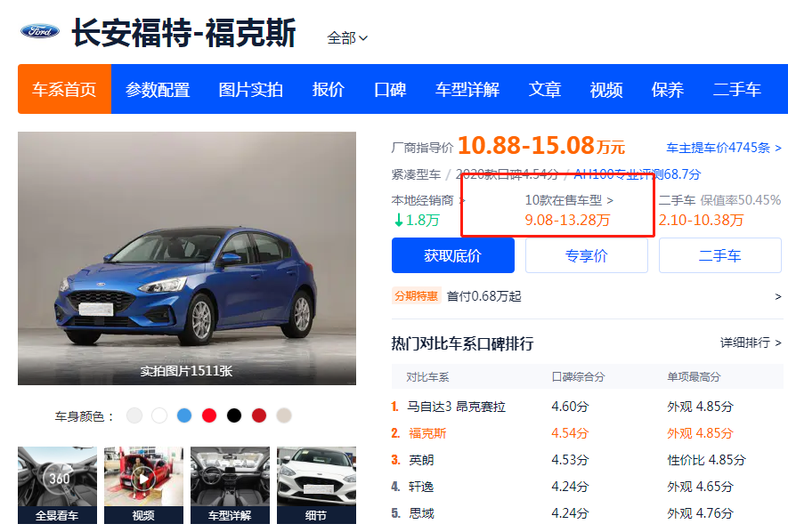Viewport: 788px width, 532px height.
Task: Expand the 全部 dropdown next to the title
Action: [x=347, y=37]
